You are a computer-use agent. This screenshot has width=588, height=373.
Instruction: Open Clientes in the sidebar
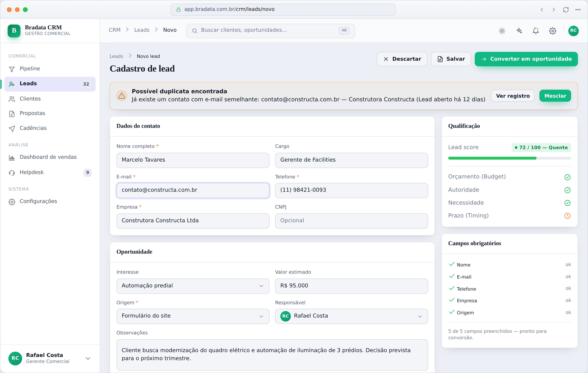click(x=50, y=99)
